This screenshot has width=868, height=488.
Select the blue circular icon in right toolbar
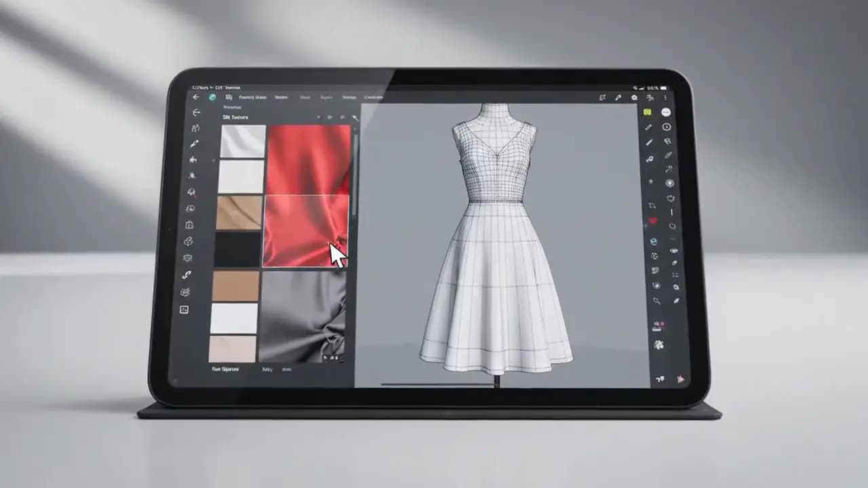point(654,241)
